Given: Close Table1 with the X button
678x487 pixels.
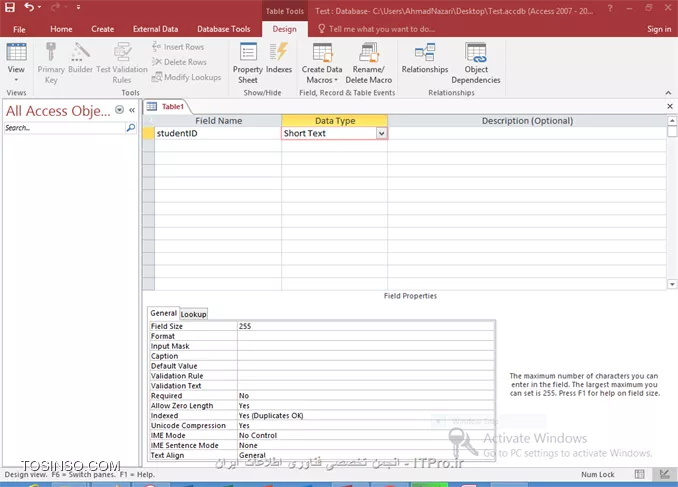Looking at the screenshot, I should coord(669,106).
